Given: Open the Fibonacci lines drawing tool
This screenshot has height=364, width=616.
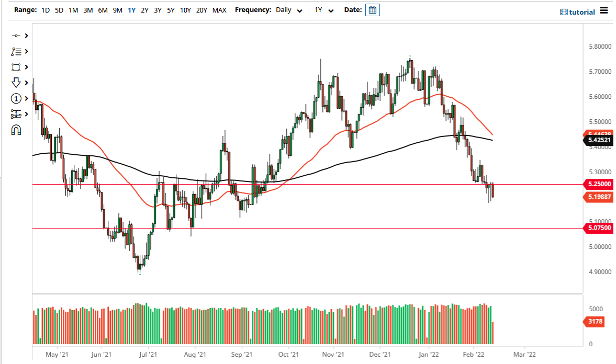Looking at the screenshot, I should [x=16, y=51].
